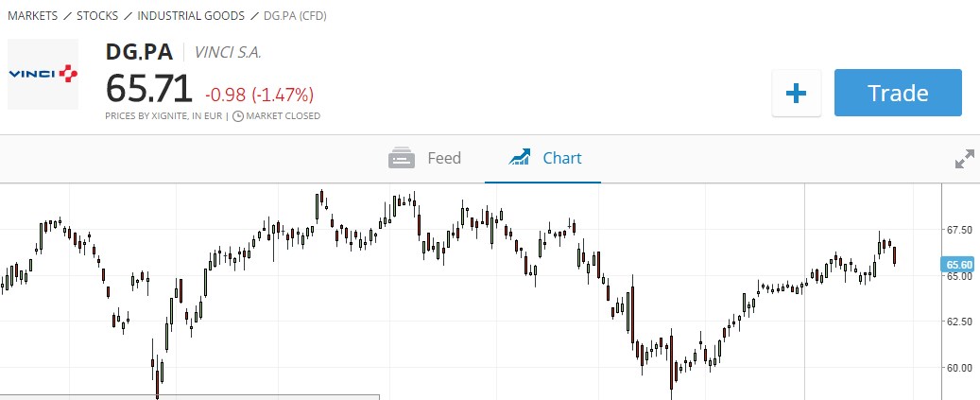Add DG.PA to watchlist with plus button
The width and height of the screenshot is (980, 400).
[796, 93]
